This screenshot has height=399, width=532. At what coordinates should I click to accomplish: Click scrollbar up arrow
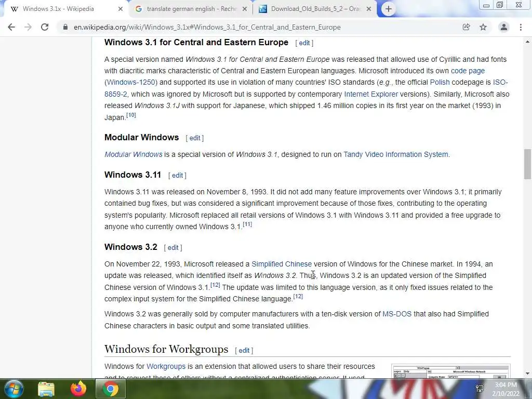tap(527, 42)
